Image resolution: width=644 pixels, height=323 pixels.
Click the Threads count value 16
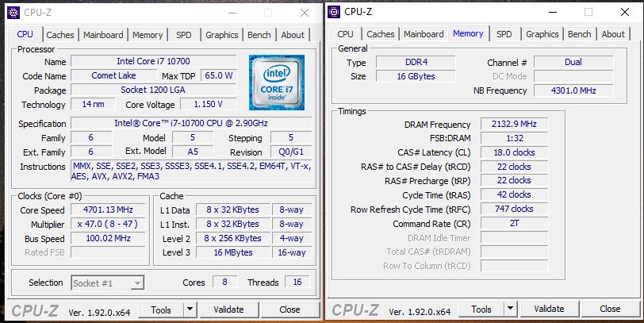click(x=297, y=283)
